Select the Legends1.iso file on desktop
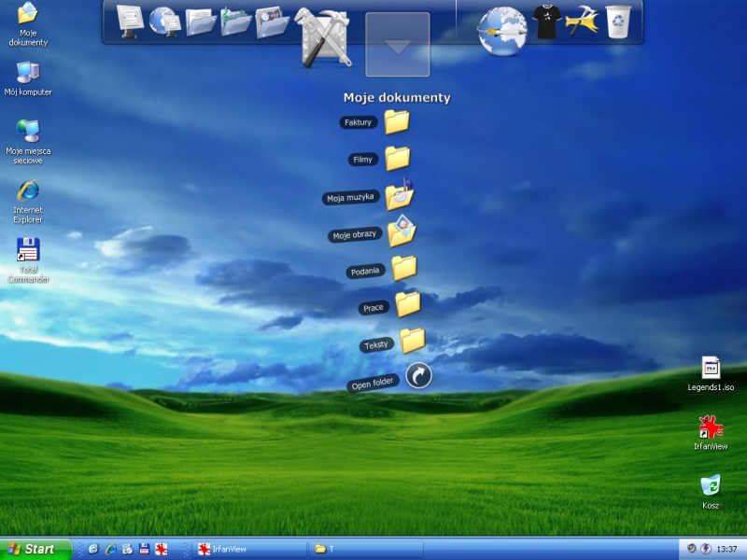The height and width of the screenshot is (560, 747). [x=711, y=368]
